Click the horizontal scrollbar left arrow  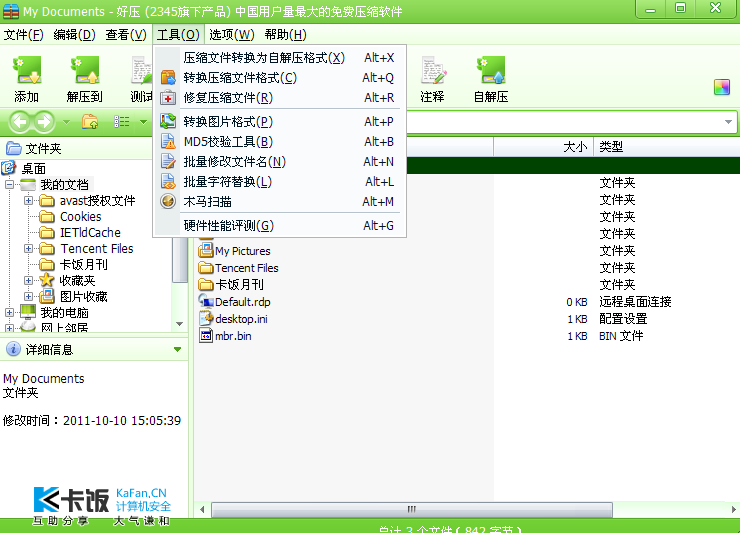[202, 509]
